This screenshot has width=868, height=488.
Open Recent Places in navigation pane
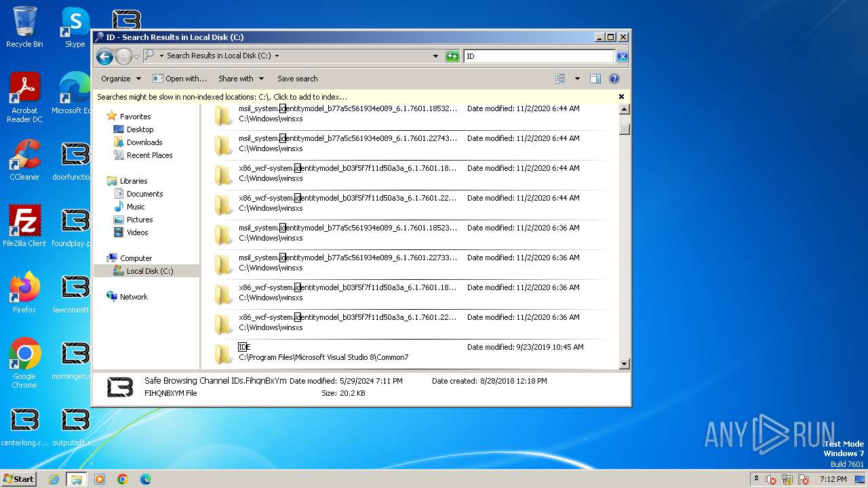tap(149, 155)
